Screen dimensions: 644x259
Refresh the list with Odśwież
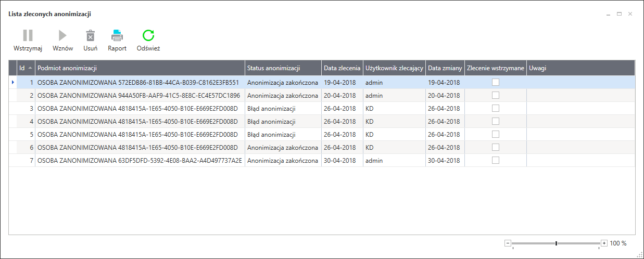[148, 35]
